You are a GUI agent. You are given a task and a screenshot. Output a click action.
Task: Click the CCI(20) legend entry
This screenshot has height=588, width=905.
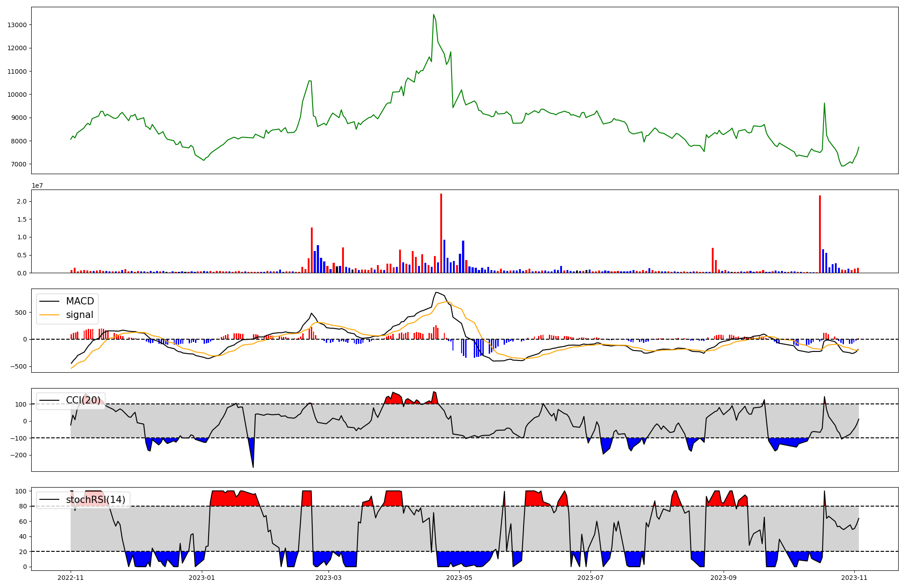tap(83, 400)
